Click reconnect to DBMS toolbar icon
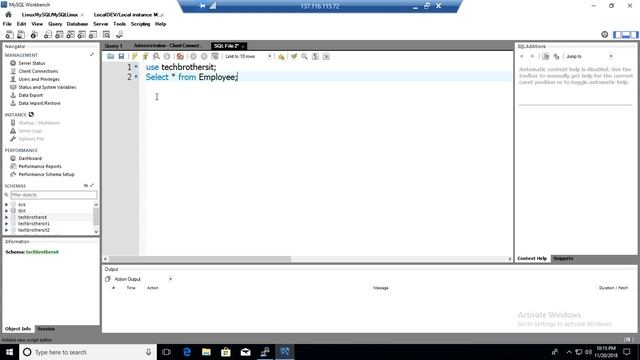 (119, 35)
